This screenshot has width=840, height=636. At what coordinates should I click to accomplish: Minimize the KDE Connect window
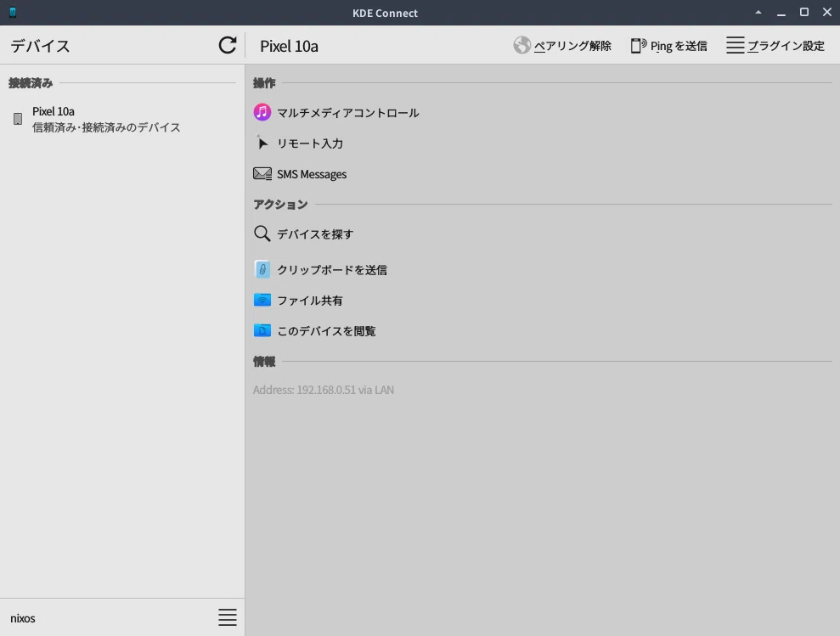pyautogui.click(x=781, y=13)
